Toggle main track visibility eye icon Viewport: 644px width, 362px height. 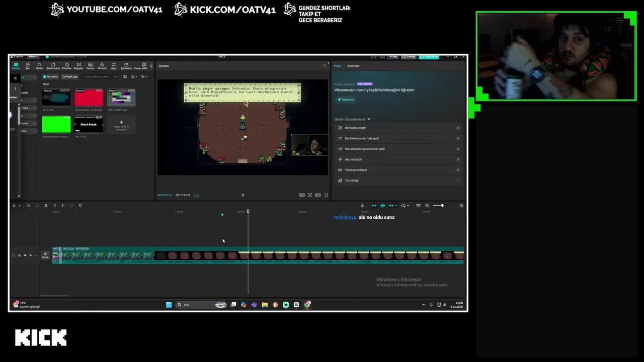click(x=25, y=255)
